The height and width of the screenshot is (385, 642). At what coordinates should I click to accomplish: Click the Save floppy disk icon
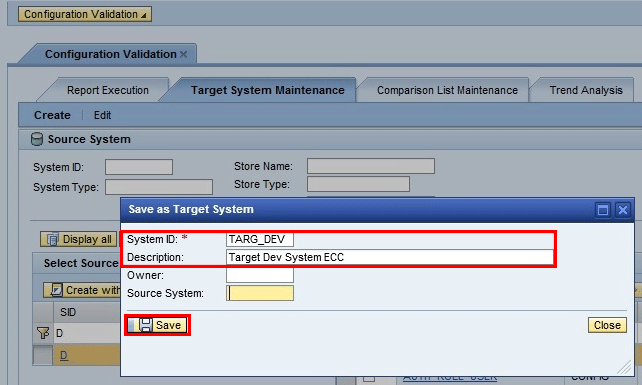pos(146,325)
